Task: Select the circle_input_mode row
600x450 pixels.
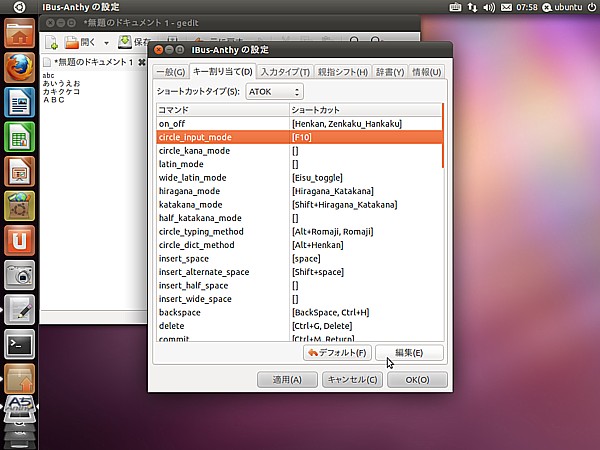Action: point(299,137)
